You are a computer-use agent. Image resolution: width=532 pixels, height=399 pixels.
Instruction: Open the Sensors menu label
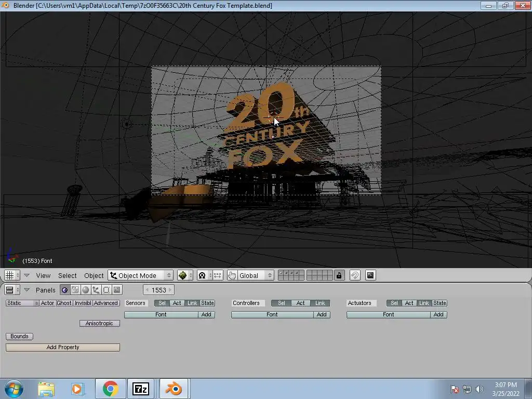pyautogui.click(x=136, y=303)
